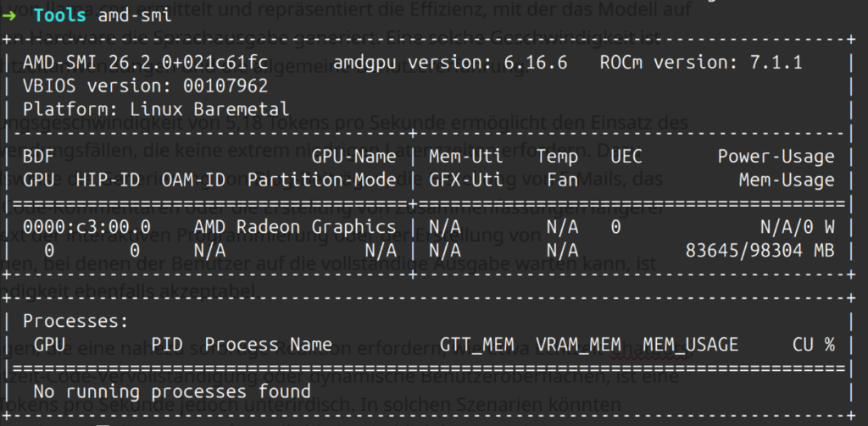
Task: Click the GPU-Name column header
Action: pyautogui.click(x=355, y=157)
